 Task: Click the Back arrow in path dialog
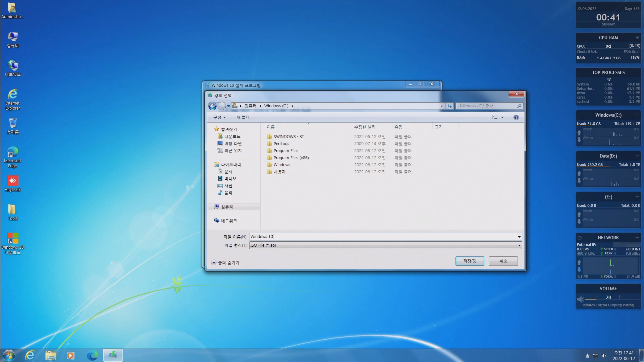click(x=212, y=106)
